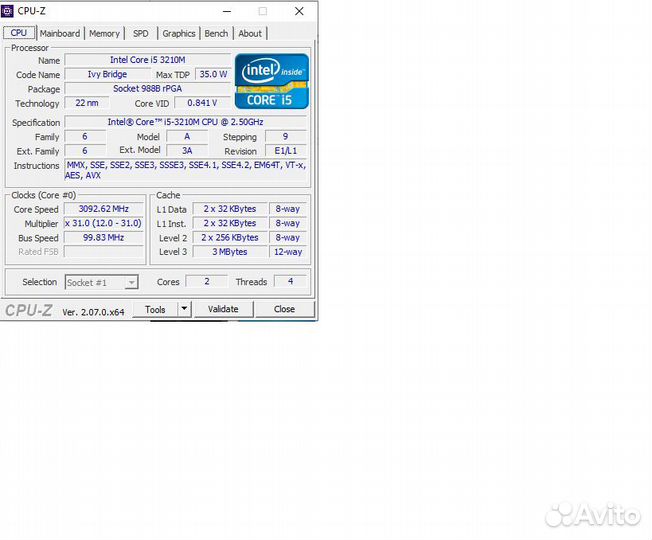The image size is (652, 540).
Task: Click the Level 2 value '2 x 256 KBytes'
Action: pyautogui.click(x=230, y=238)
